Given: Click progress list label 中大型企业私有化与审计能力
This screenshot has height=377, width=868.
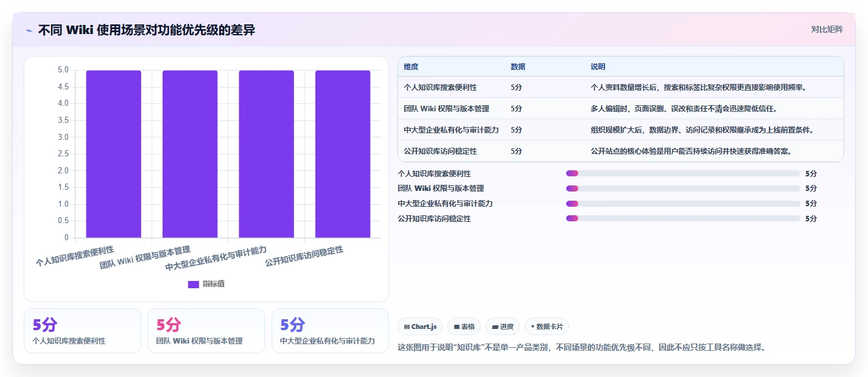Looking at the screenshot, I should [x=445, y=204].
